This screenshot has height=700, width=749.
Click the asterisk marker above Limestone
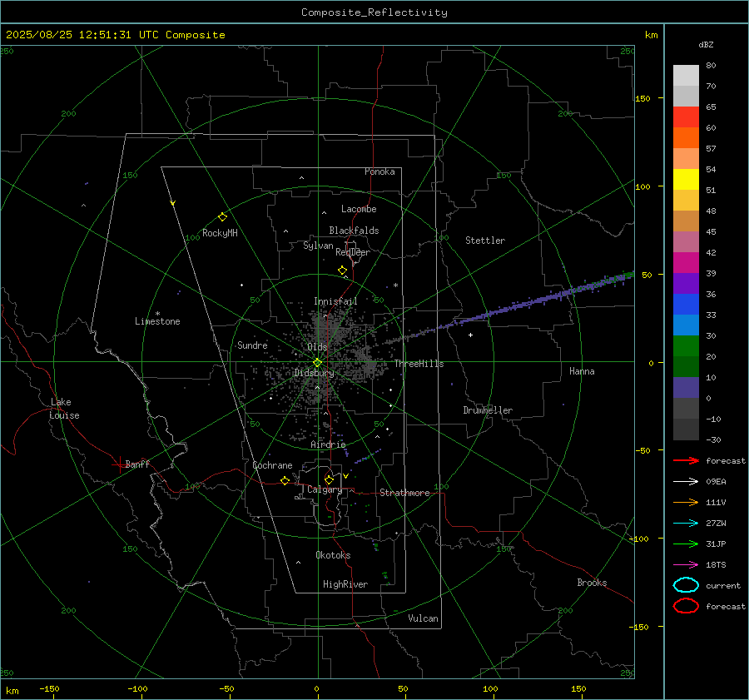tap(157, 314)
